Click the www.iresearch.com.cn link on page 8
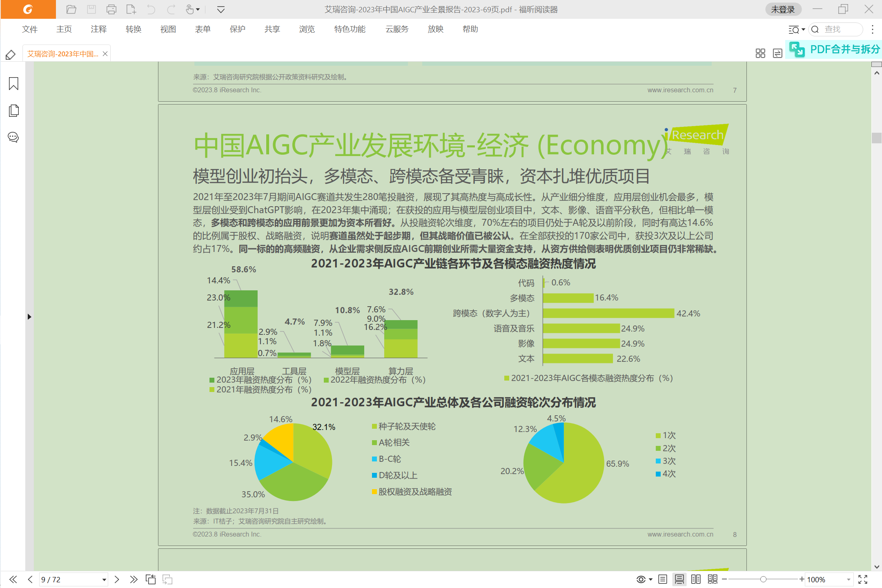 coord(680,534)
